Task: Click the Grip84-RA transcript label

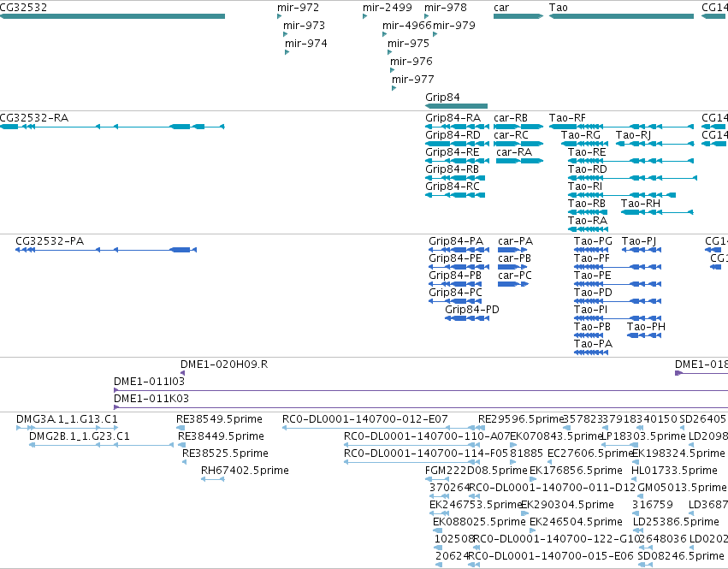Action: click(453, 118)
